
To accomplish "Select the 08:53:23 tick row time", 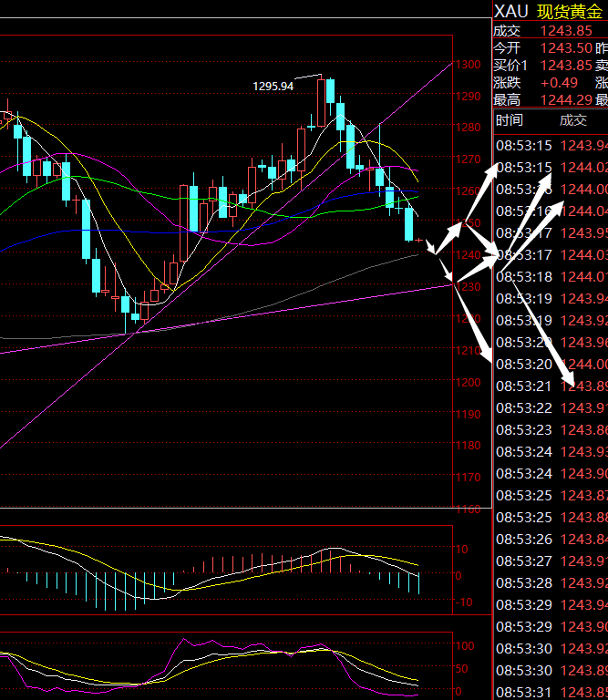I will pyautogui.click(x=524, y=430).
